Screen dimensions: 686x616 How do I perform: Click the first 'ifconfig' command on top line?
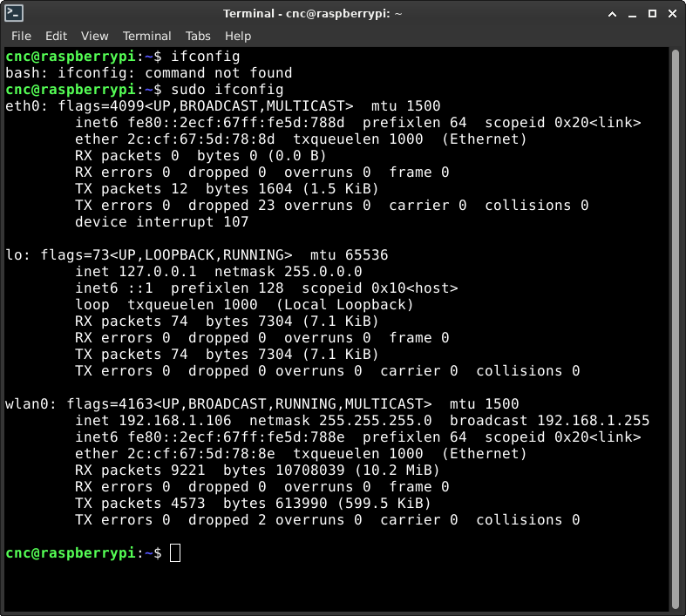(x=205, y=57)
